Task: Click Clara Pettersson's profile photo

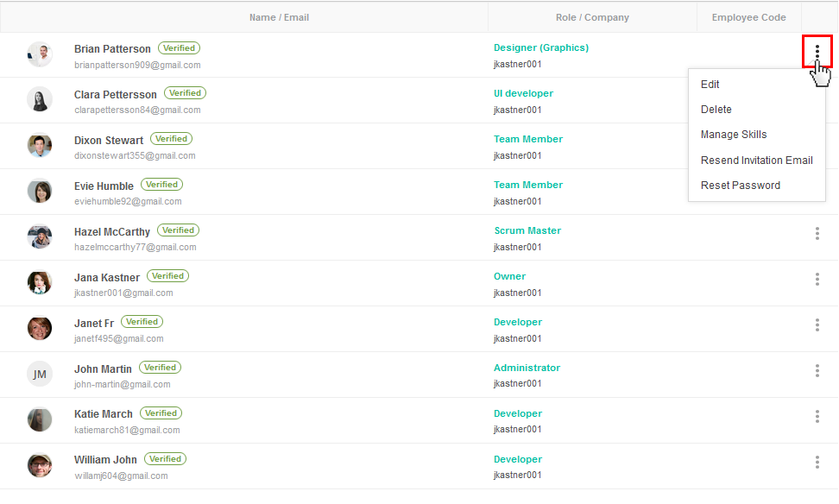Action: point(40,99)
